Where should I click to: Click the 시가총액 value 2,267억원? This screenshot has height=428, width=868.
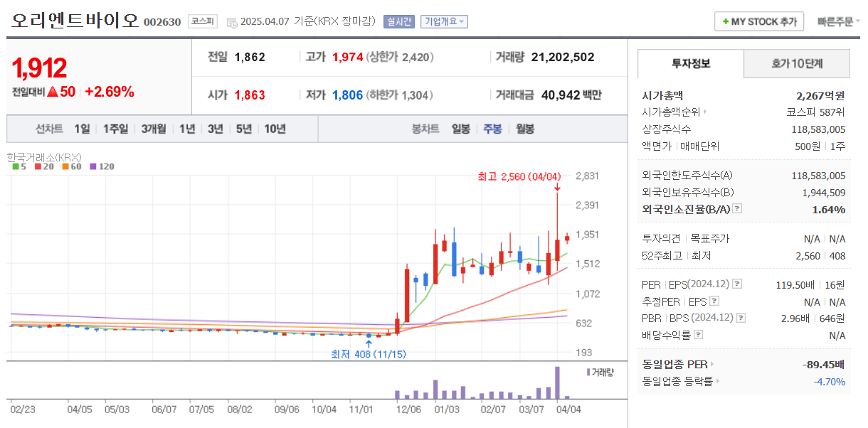tap(821, 95)
